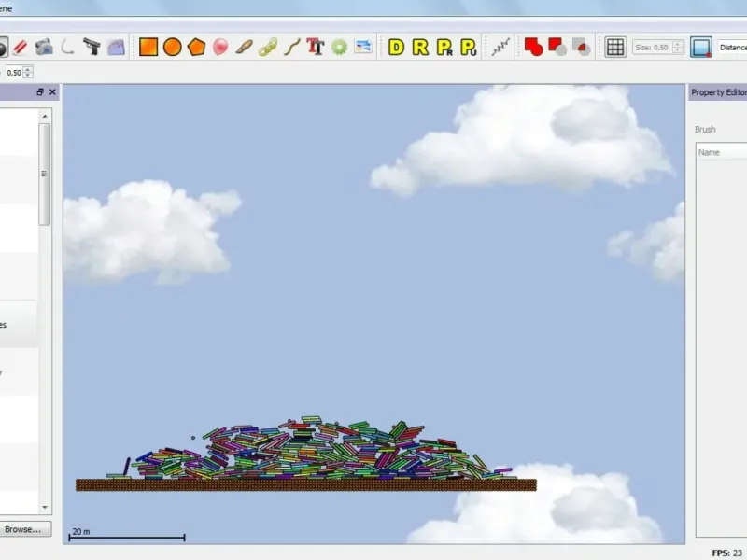This screenshot has height=560, width=747.
Task: Click the picture image tool icon
Action: click(363, 47)
